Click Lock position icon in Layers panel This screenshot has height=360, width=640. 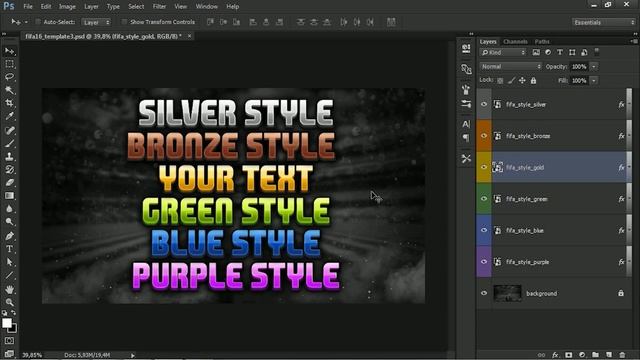click(x=522, y=80)
